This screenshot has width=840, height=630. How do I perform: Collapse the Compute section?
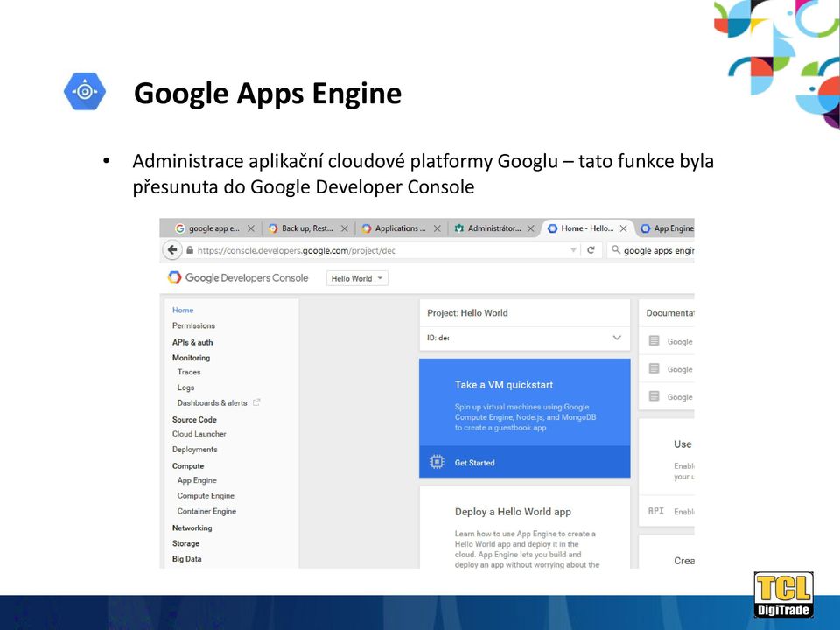click(187, 466)
